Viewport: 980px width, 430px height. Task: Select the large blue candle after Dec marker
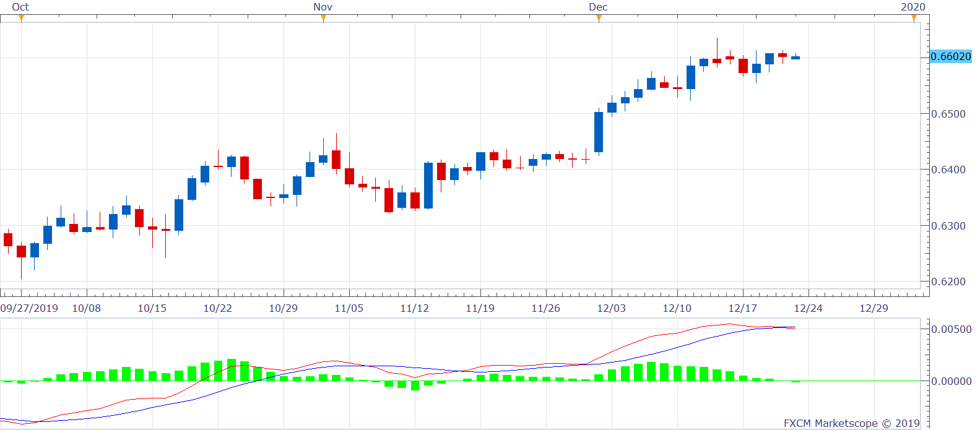pyautogui.click(x=599, y=132)
